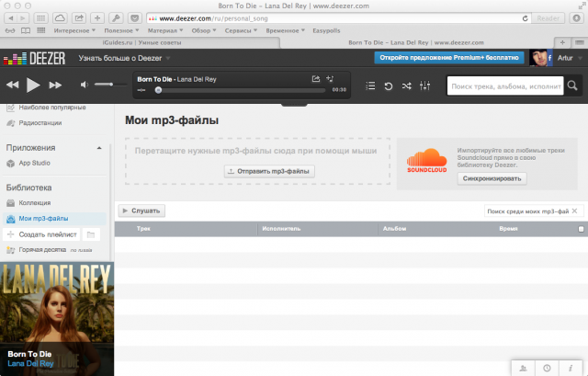
Task: Seek on the Born To Die progress bar
Action: [241, 90]
